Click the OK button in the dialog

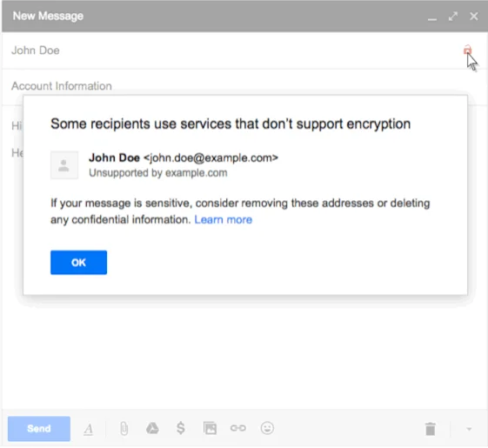coord(79,263)
